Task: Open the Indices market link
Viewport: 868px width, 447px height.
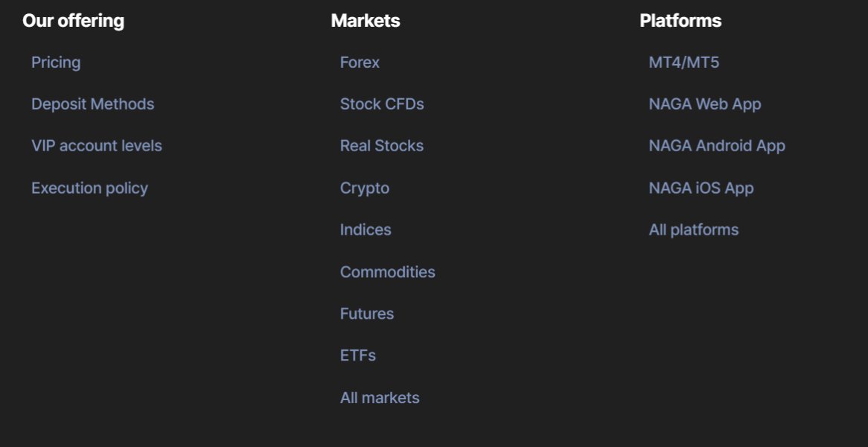Action: (x=366, y=230)
